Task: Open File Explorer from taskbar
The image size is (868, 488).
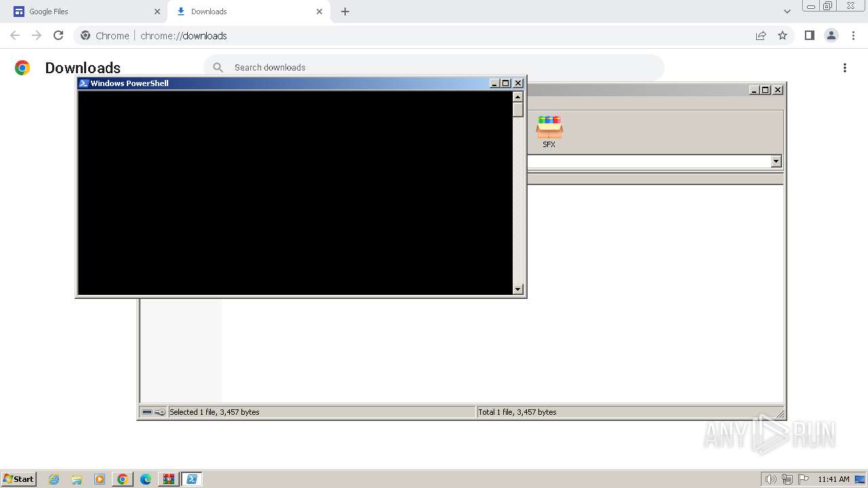Action: click(x=77, y=479)
